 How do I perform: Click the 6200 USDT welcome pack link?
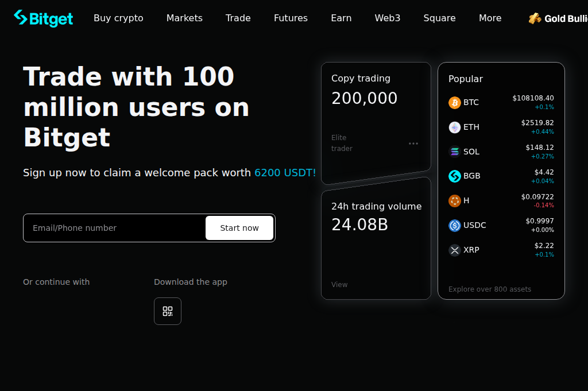285,172
